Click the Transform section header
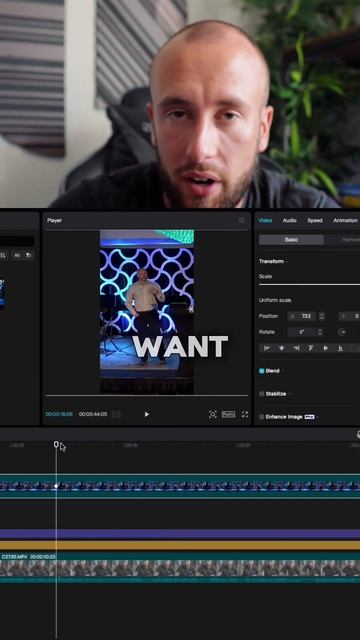 click(x=271, y=261)
